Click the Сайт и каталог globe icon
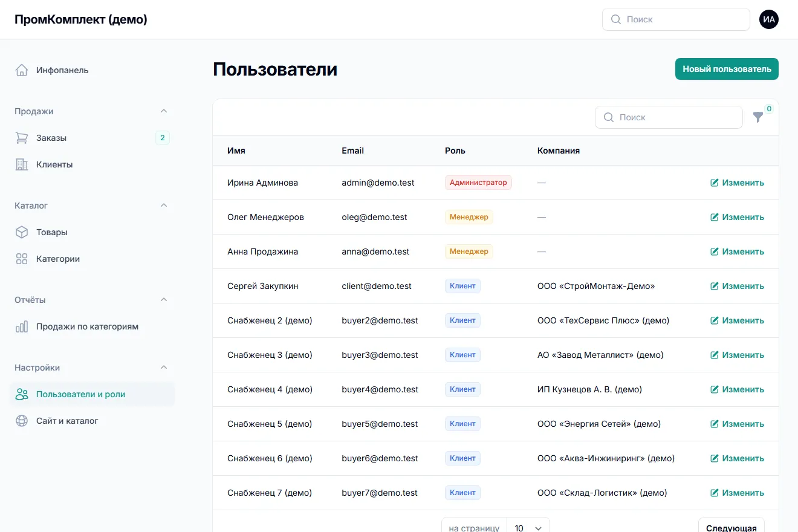798x532 pixels. pos(22,421)
